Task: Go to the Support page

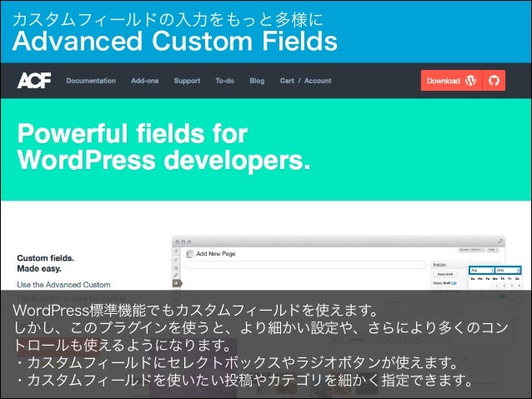Action: (187, 81)
